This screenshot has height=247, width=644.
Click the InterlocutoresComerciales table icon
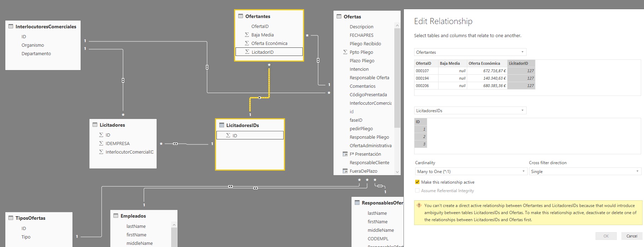[x=11, y=26]
